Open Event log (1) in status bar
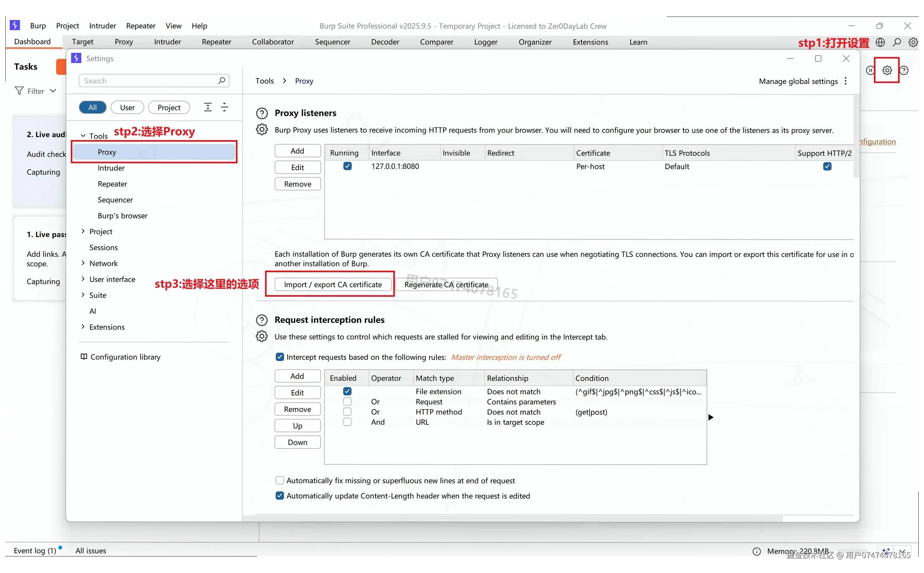 click(x=35, y=551)
